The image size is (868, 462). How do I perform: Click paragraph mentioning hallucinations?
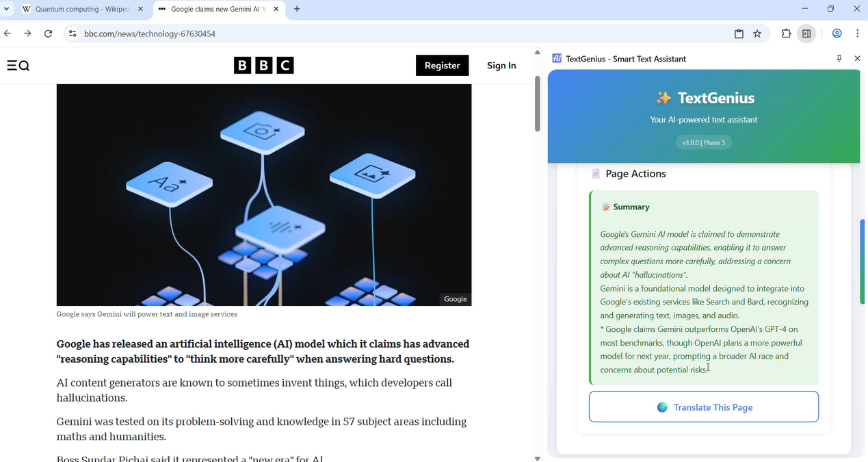pyautogui.click(x=254, y=390)
